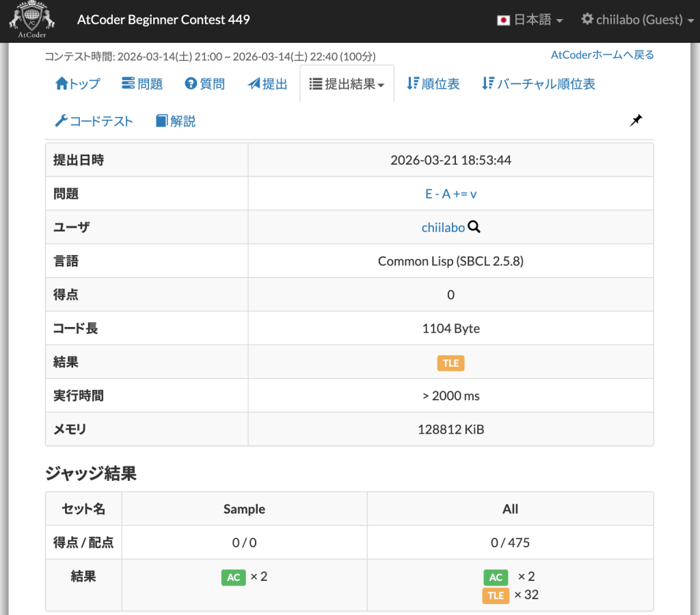Click the gear icon beside chiilabo (Guest)
The width and height of the screenshot is (700, 615).
(587, 19)
